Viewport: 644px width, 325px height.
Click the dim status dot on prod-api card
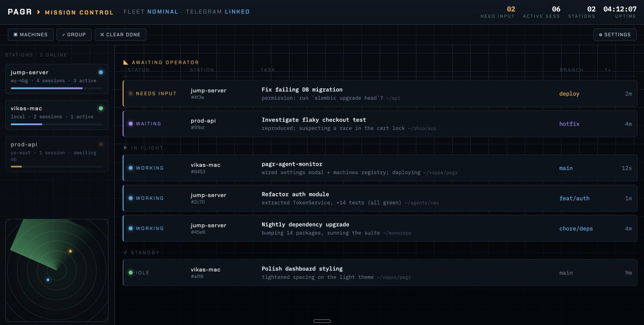point(101,144)
